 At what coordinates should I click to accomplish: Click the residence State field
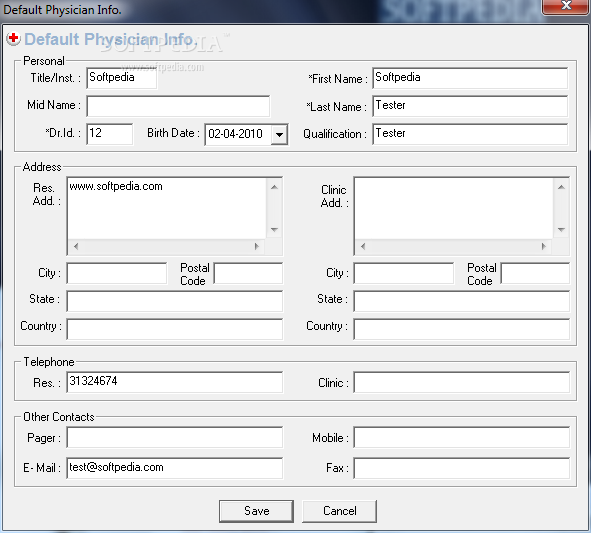[x=175, y=301]
